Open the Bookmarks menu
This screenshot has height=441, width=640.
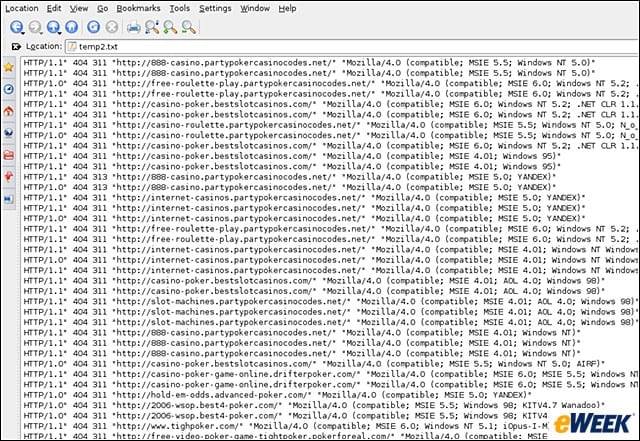pos(138,8)
